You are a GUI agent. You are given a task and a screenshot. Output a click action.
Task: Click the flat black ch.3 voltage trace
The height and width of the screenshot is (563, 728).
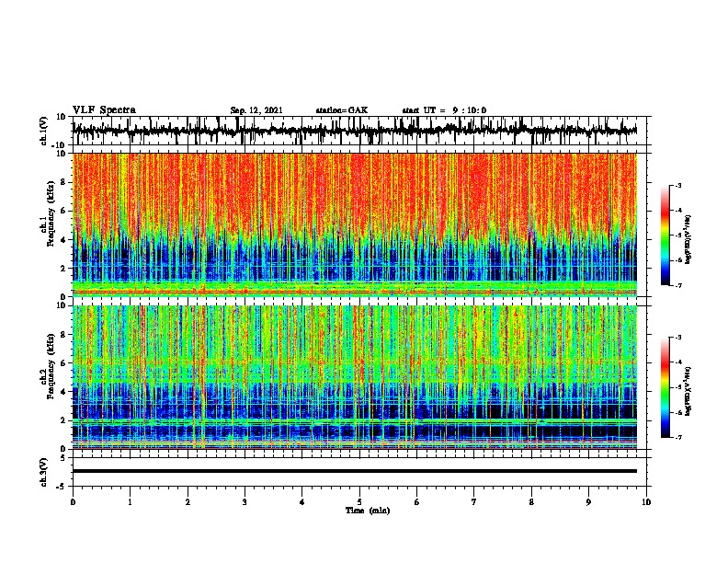point(355,471)
